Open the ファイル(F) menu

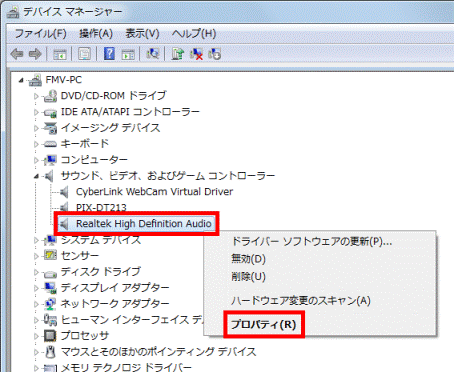pyautogui.click(x=40, y=33)
